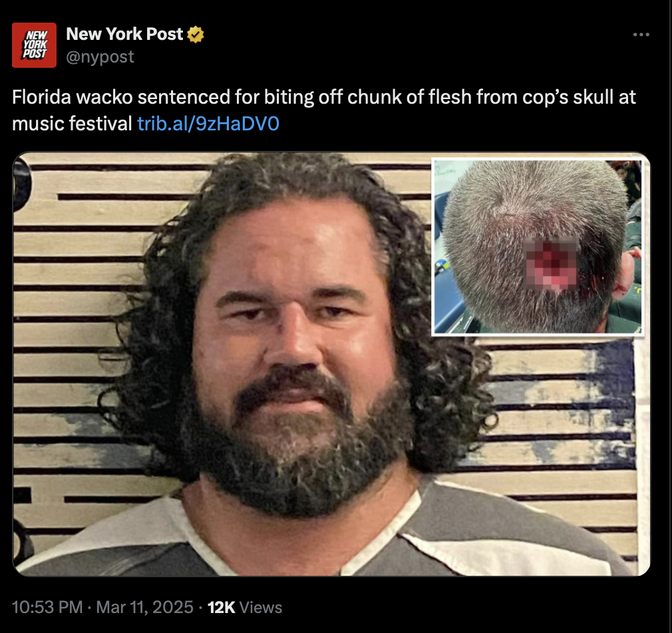
Task: Follow the trib.al/9zHaDV0 article link
Action: click(x=208, y=124)
